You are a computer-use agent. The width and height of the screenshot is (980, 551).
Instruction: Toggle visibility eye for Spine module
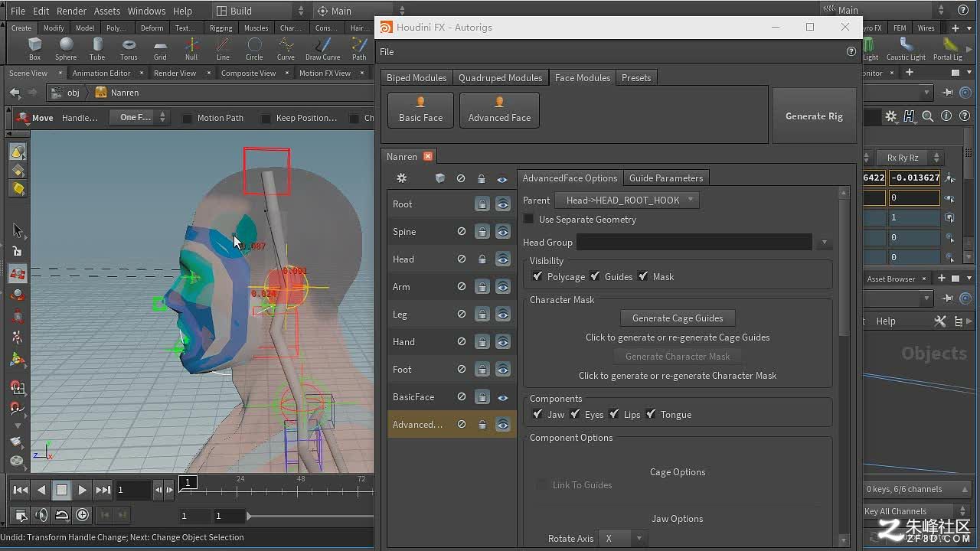click(x=502, y=232)
